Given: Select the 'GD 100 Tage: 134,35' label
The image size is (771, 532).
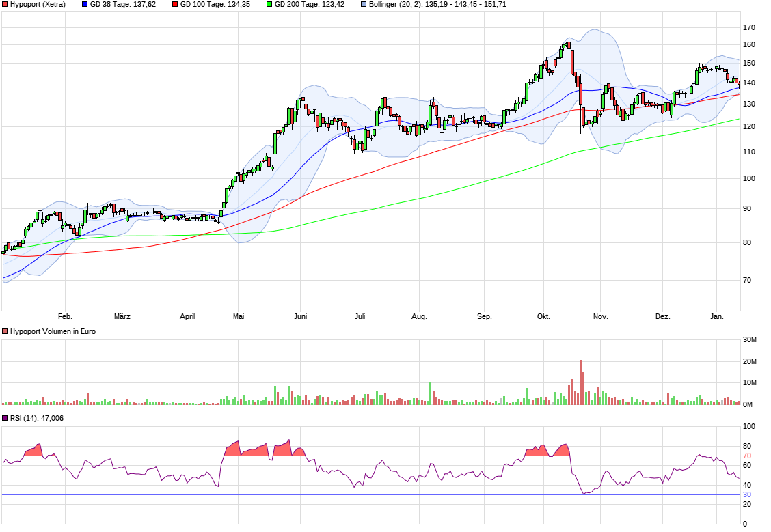Looking at the screenshot, I should click(x=215, y=4).
